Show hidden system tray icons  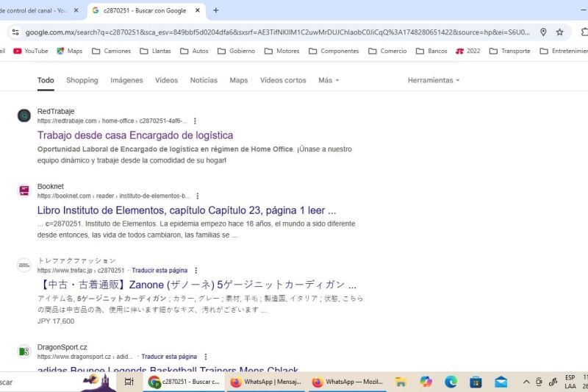point(526,382)
